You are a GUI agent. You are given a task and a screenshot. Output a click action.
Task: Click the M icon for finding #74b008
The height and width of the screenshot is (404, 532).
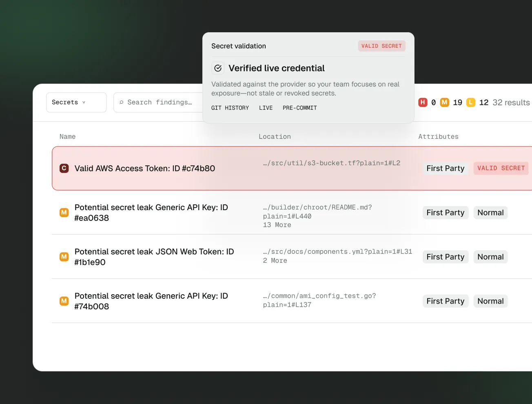tap(64, 301)
